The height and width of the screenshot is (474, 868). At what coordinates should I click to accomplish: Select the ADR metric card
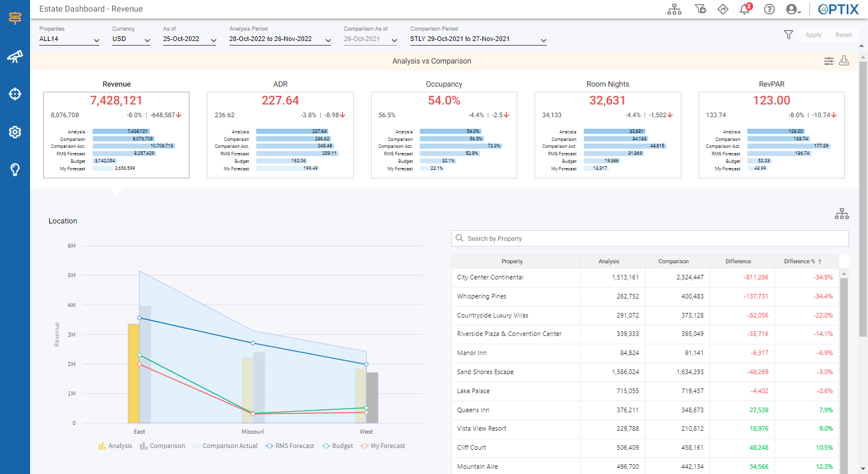pos(280,135)
